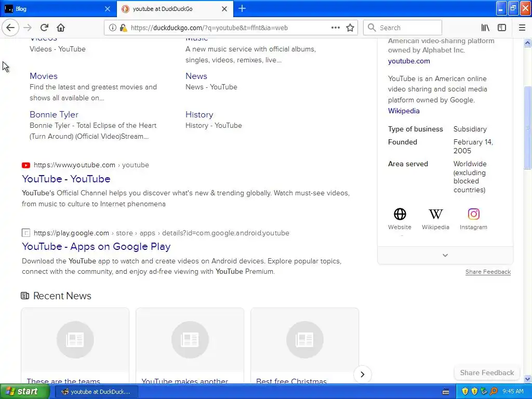Open the YouTube - YouTube result
This screenshot has width=532, height=399.
click(x=66, y=179)
